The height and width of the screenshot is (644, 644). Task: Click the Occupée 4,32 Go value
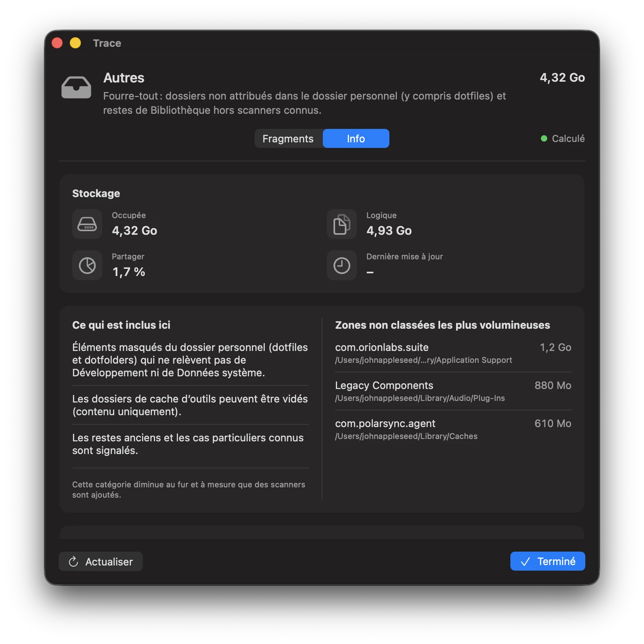tap(134, 230)
